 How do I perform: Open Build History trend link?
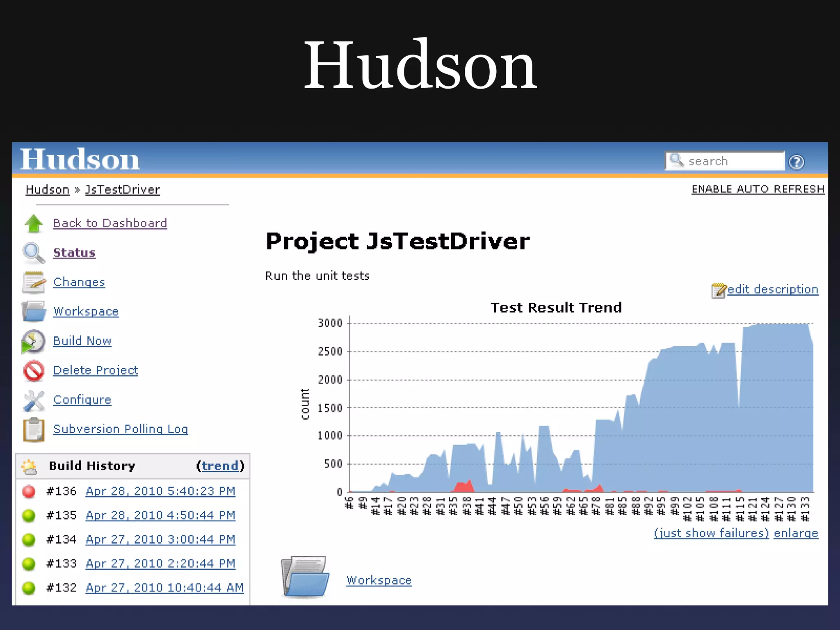click(220, 466)
